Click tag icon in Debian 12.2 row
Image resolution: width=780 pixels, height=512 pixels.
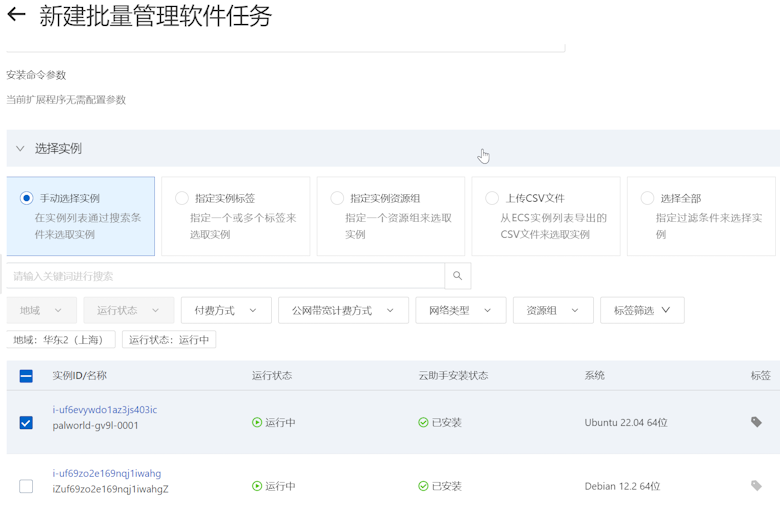click(x=756, y=485)
